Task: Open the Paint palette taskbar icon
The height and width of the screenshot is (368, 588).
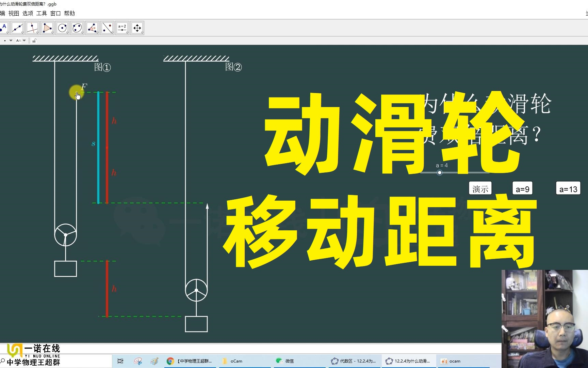Action: tap(154, 361)
